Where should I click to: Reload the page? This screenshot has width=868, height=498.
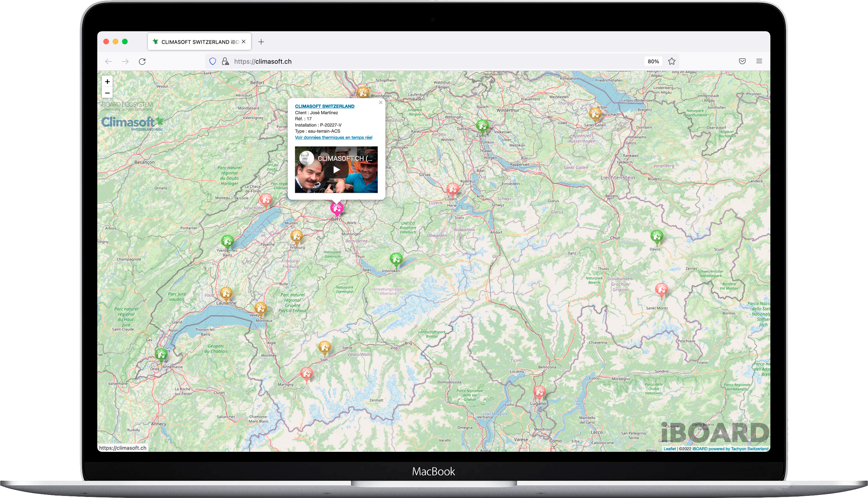pyautogui.click(x=142, y=61)
